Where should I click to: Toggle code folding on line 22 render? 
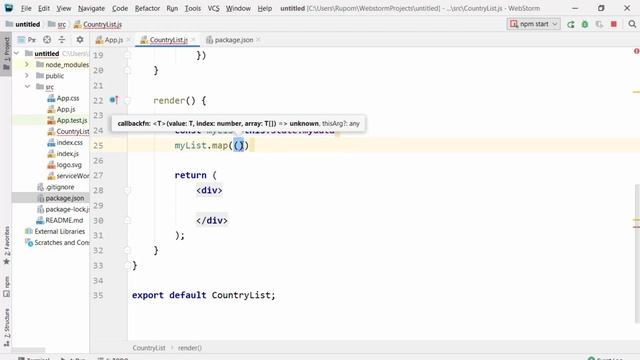click(127, 100)
